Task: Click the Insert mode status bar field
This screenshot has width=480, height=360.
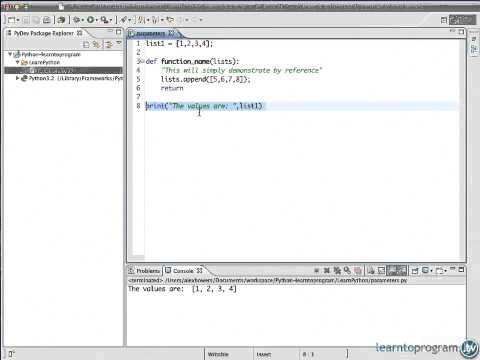Action: tap(264, 354)
